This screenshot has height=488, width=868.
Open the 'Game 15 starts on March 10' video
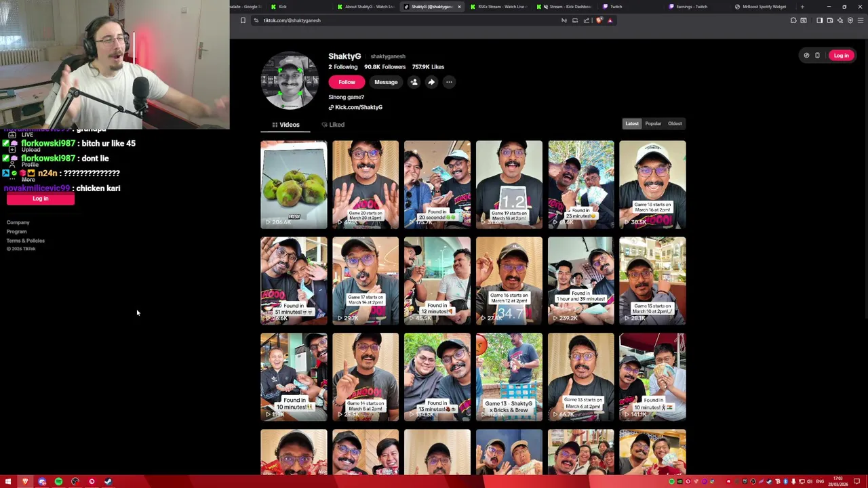(x=653, y=281)
